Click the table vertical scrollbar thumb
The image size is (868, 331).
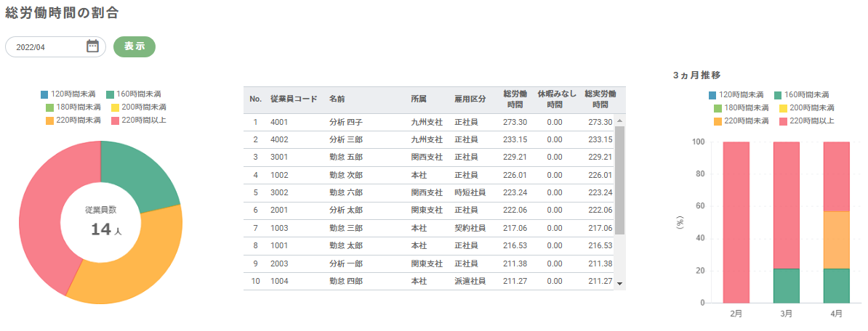point(619,179)
